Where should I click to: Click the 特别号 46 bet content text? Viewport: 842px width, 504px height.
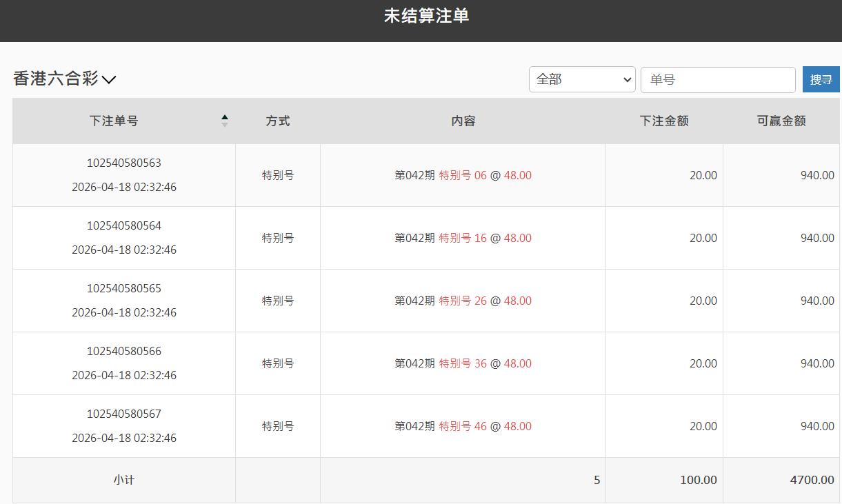(x=463, y=426)
